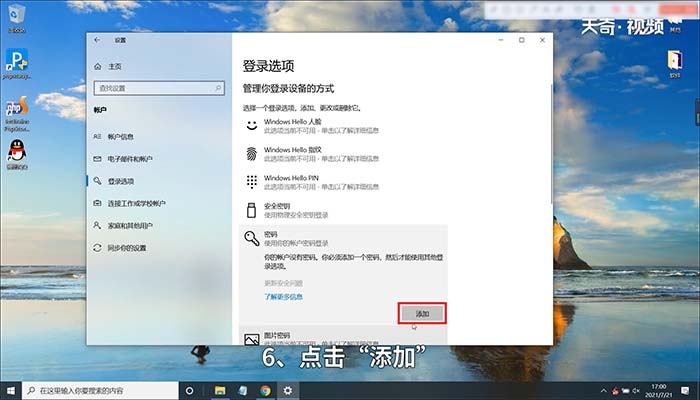
Task: Open the 主页 home icon in Settings
Action: 98,67
